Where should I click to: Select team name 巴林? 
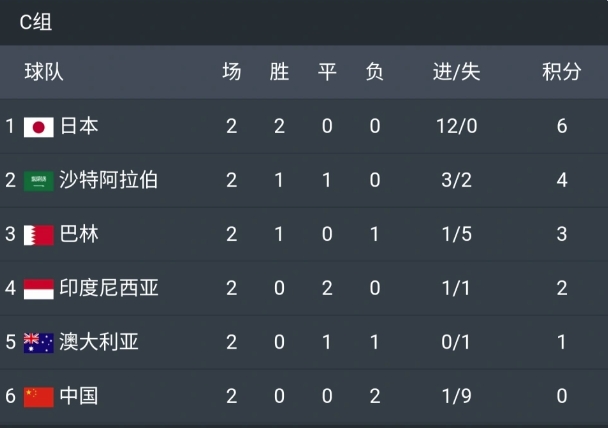click(79, 235)
